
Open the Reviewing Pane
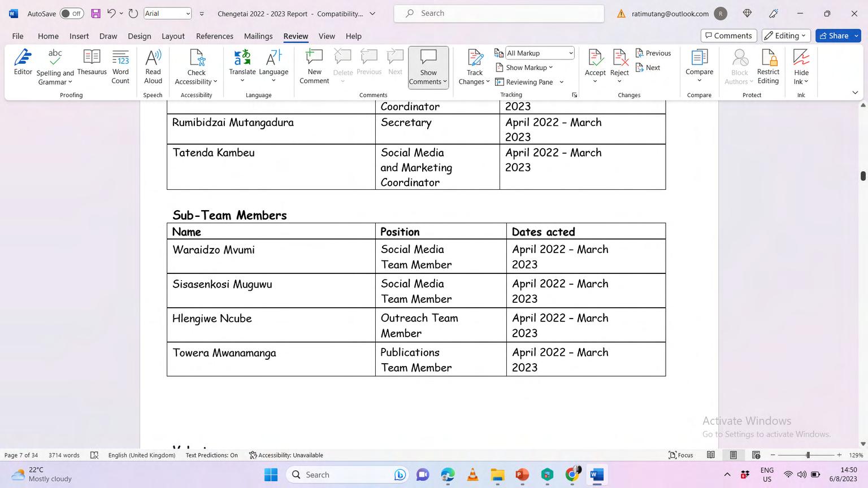(524, 82)
